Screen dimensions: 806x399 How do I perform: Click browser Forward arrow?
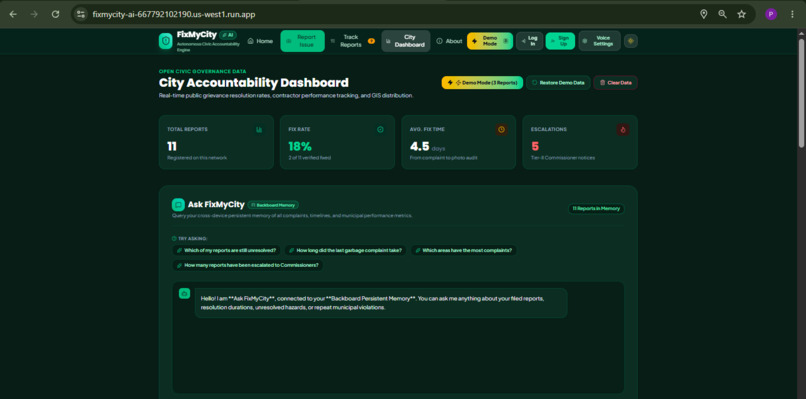coord(34,14)
